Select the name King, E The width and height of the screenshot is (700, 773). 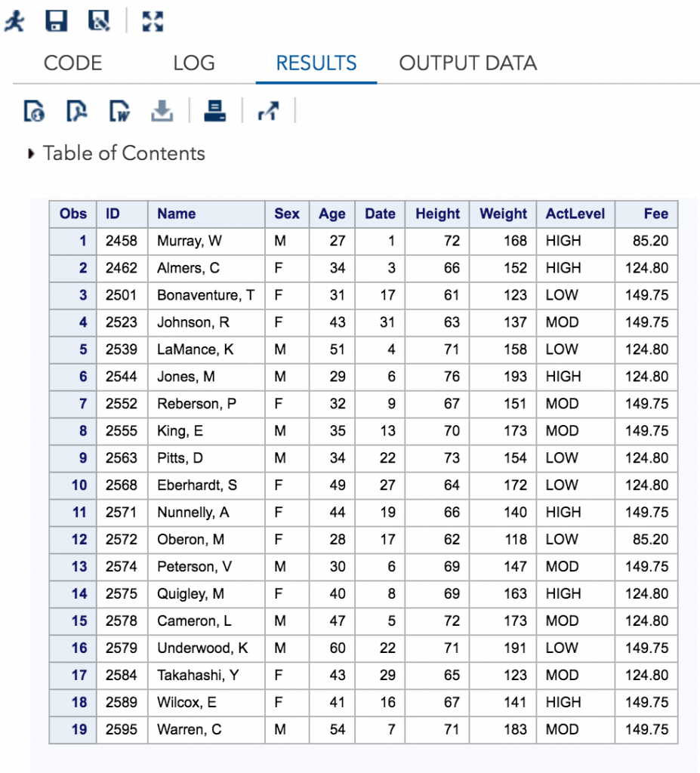pos(180,431)
